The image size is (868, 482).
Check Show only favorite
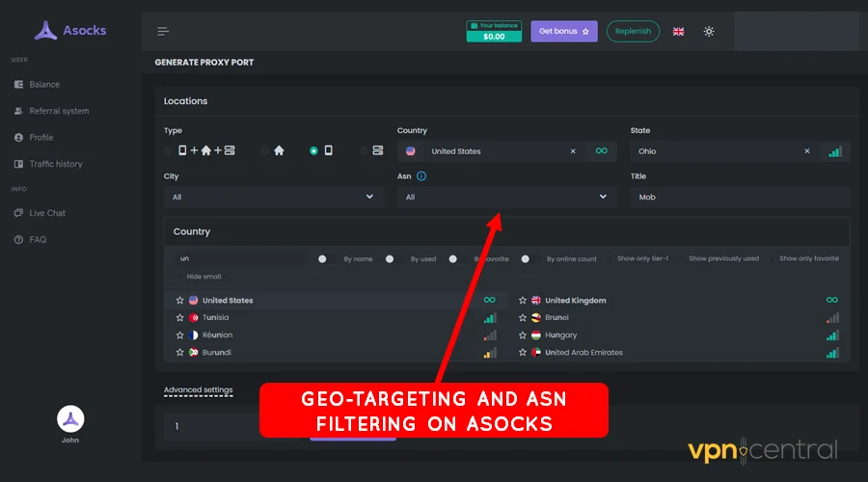coord(772,259)
